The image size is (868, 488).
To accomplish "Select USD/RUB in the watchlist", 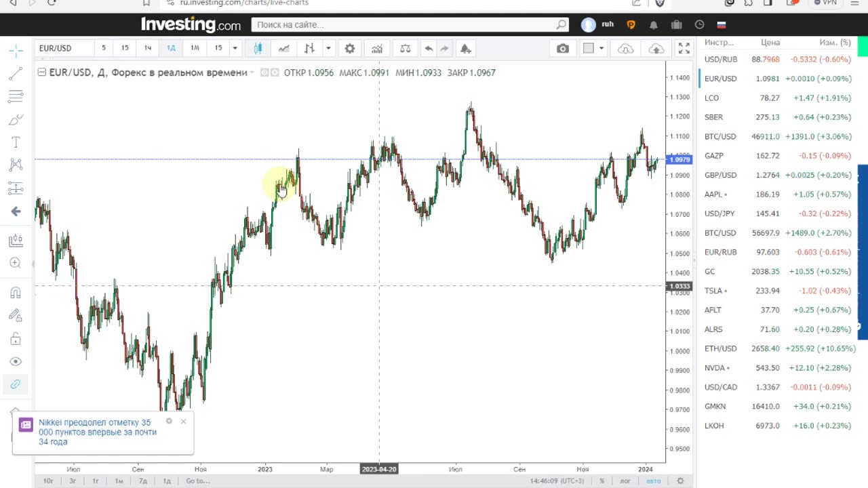I will pos(777,60).
